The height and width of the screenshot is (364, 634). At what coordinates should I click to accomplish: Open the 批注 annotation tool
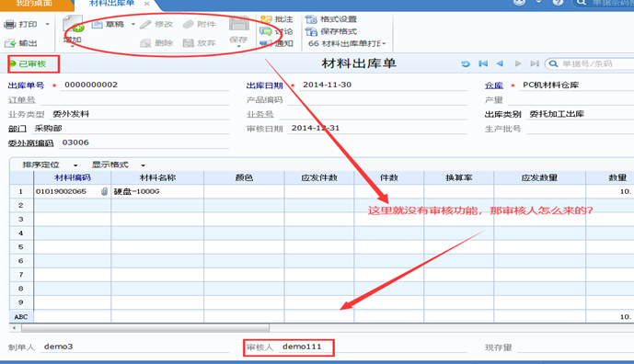tap(266, 19)
